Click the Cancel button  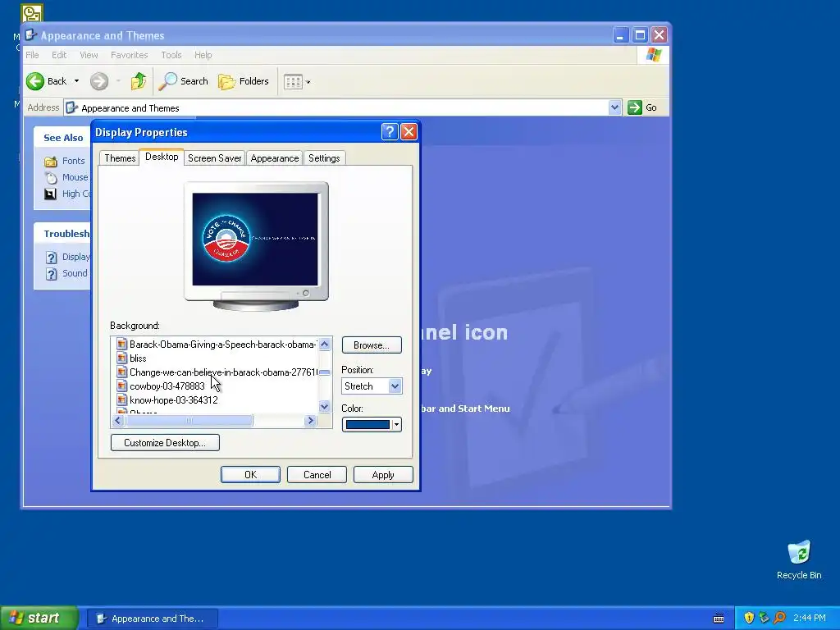(x=317, y=475)
